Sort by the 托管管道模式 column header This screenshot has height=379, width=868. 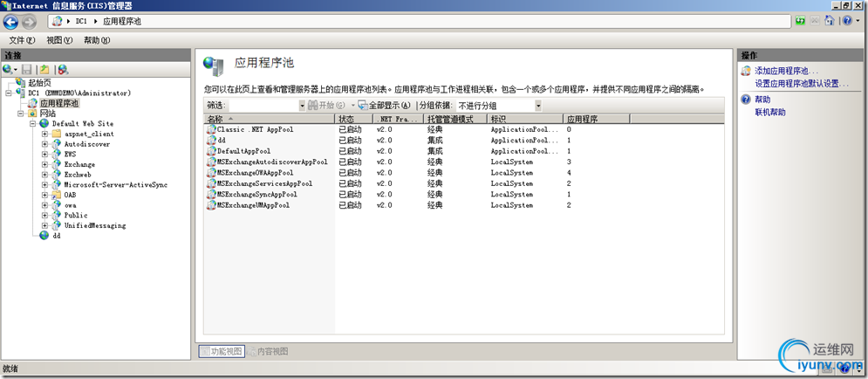(x=455, y=119)
